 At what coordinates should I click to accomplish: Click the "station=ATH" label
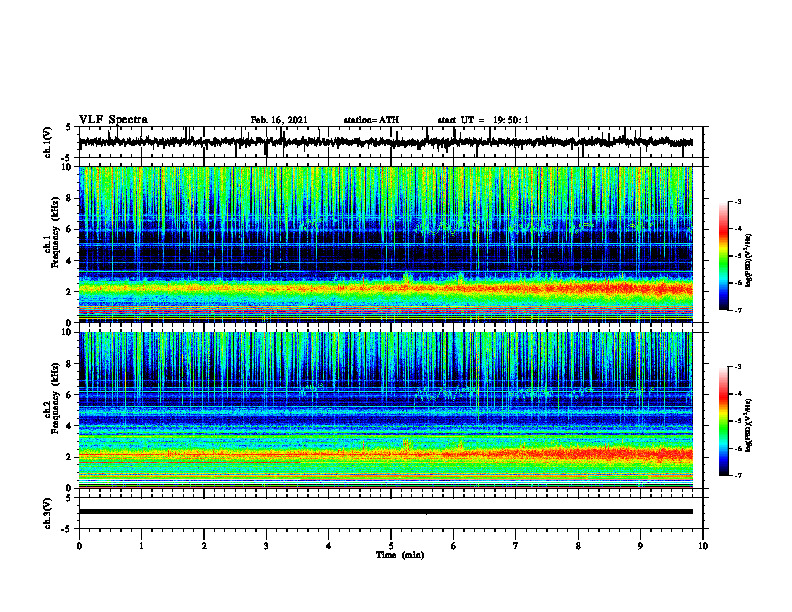pyautogui.click(x=371, y=120)
